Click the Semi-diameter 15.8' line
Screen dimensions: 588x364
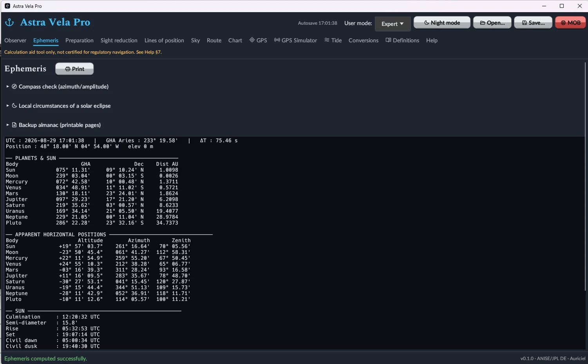pos(42,323)
